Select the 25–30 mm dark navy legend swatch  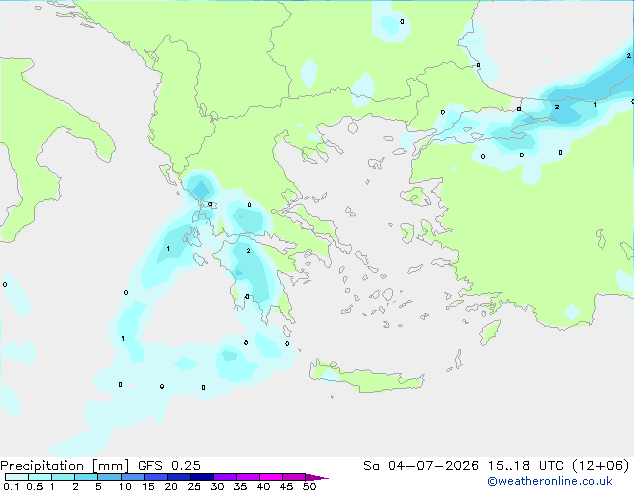202,477
